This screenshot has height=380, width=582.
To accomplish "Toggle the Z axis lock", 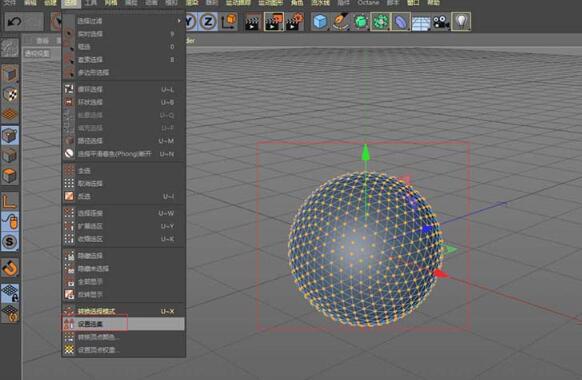I will click(208, 22).
